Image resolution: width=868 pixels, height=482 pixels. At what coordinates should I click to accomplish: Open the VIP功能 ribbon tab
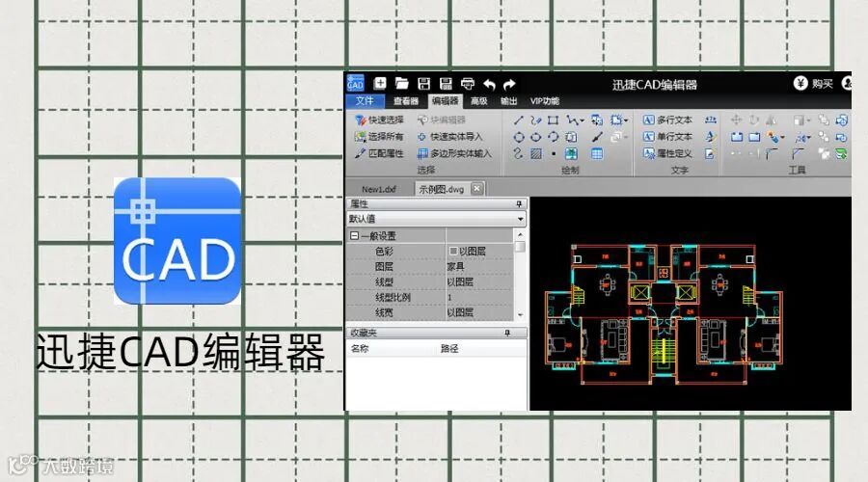[545, 101]
